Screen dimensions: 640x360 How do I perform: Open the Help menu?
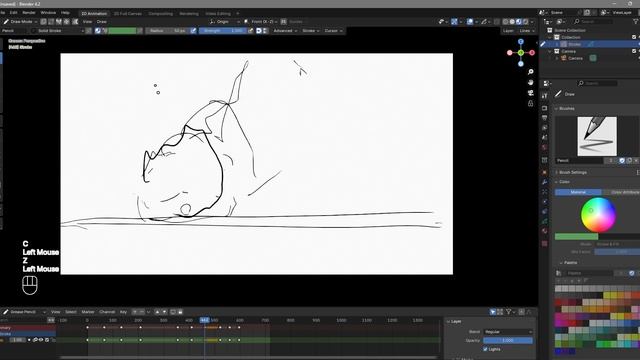coord(65,13)
